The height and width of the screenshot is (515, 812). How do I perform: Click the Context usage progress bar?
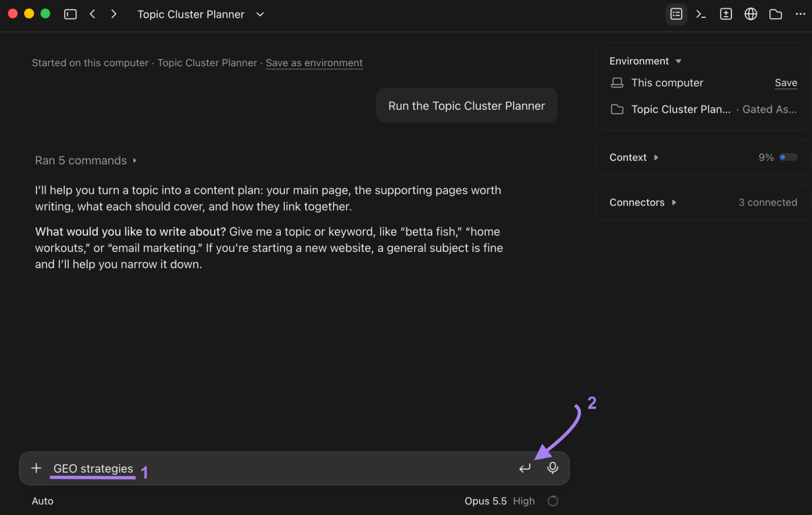(x=788, y=157)
